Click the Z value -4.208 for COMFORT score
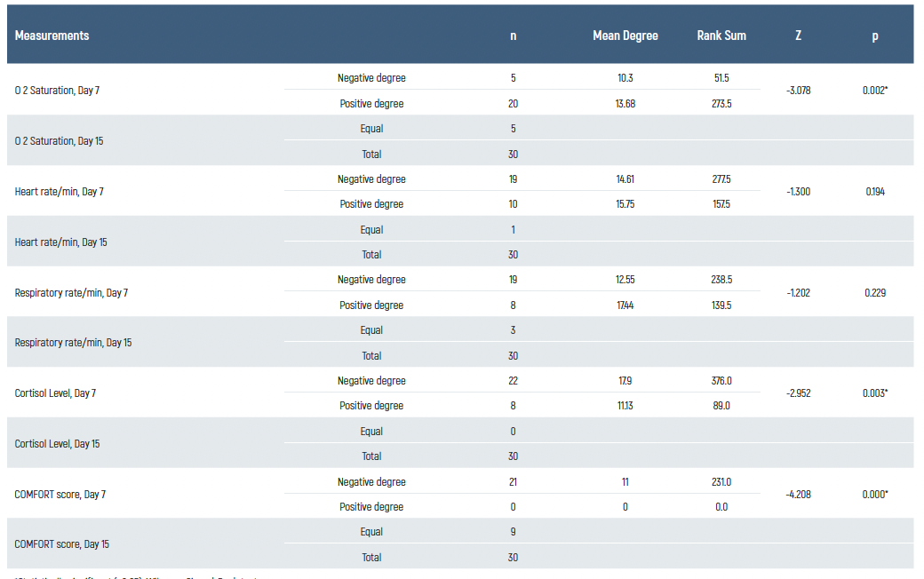The height and width of the screenshot is (579, 924). click(798, 494)
